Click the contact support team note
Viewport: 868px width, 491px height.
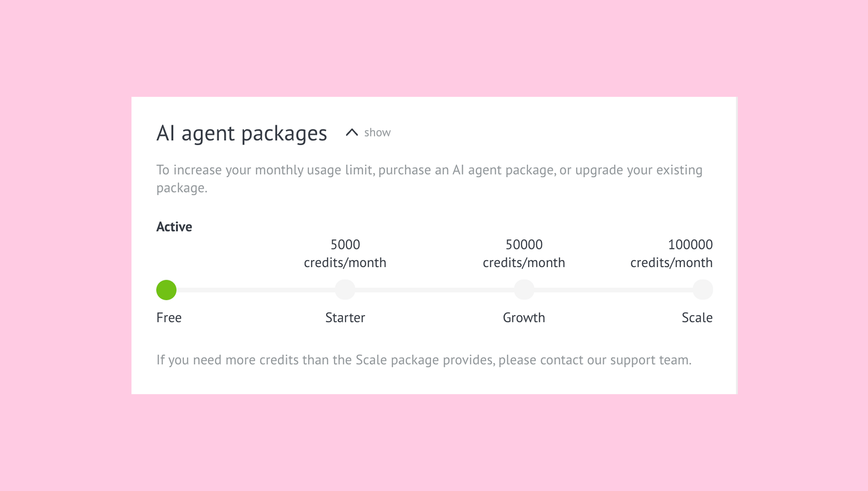click(424, 360)
